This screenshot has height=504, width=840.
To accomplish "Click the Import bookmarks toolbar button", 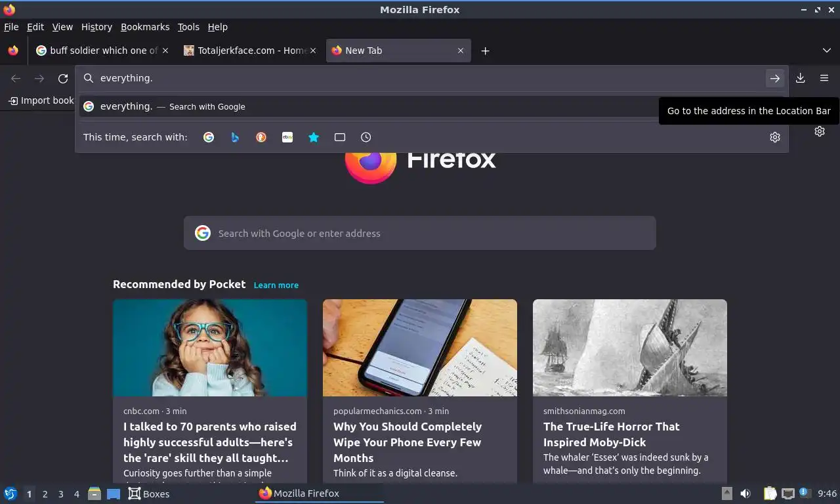I will click(41, 100).
